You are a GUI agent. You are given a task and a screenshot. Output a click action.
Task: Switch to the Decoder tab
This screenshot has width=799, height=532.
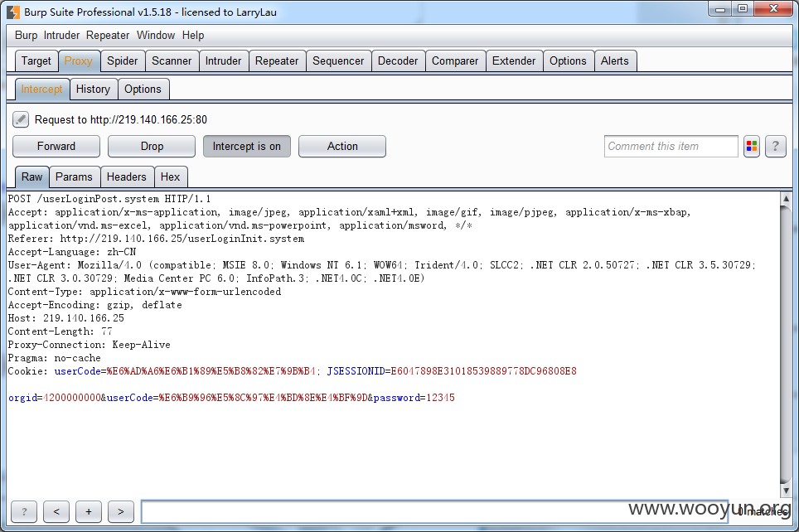(398, 61)
